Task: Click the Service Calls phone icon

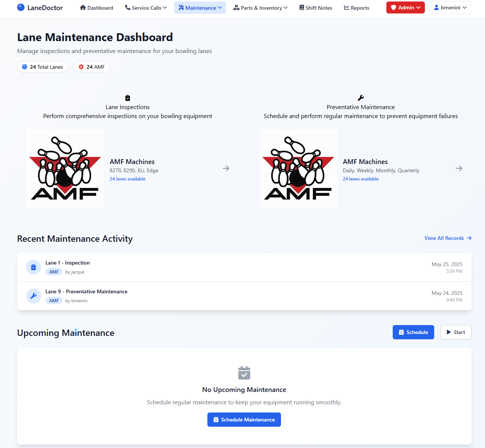Action: point(128,7)
